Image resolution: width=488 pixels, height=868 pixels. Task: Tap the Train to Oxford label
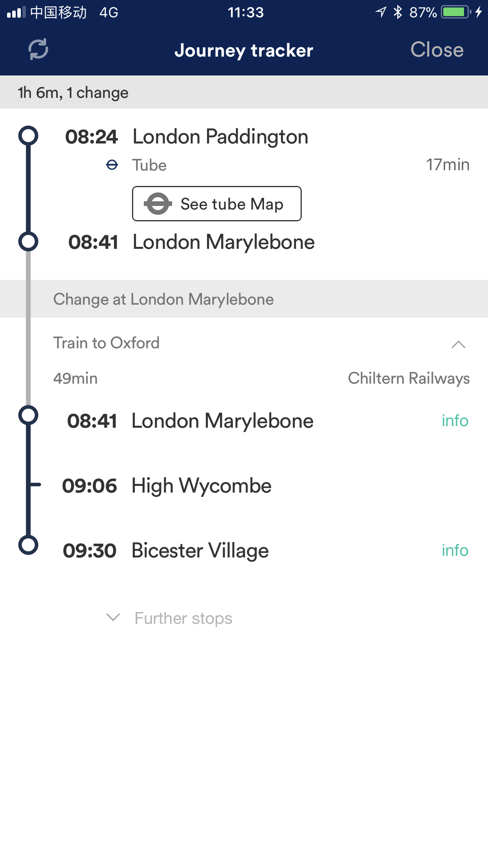[106, 343]
